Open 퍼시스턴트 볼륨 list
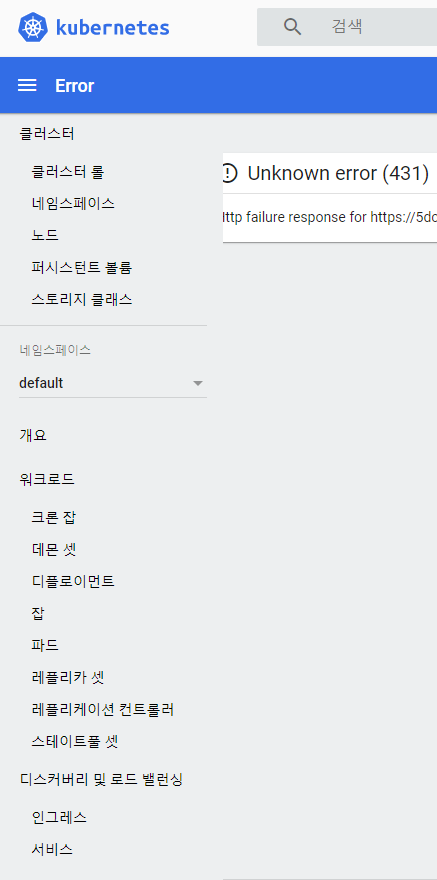 click(x=82, y=268)
